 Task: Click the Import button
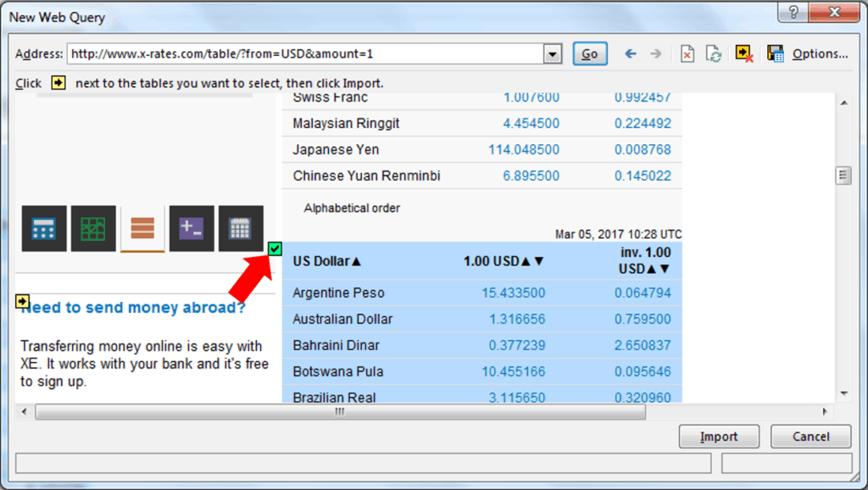pyautogui.click(x=719, y=437)
